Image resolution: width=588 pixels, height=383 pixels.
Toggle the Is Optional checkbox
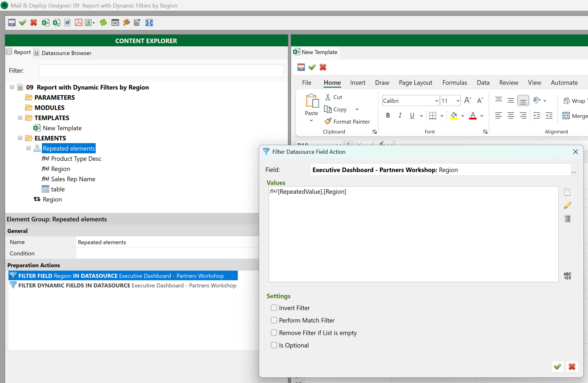[274, 345]
